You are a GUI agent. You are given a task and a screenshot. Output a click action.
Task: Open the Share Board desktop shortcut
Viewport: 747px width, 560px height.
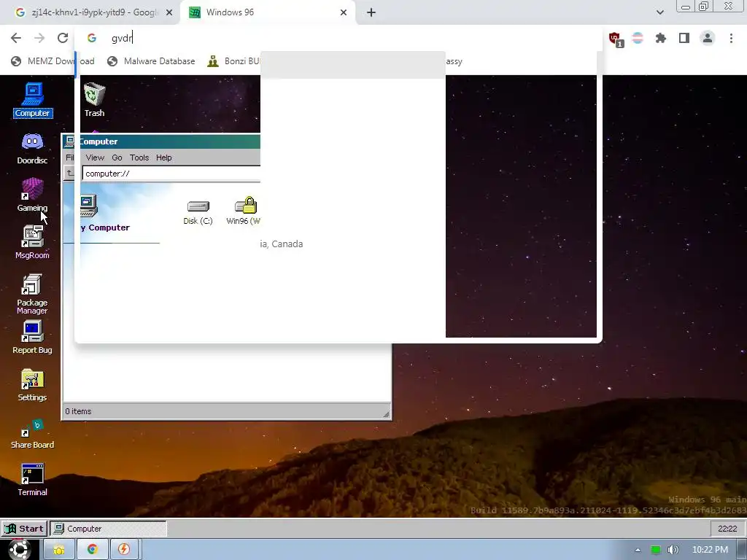coord(32,435)
